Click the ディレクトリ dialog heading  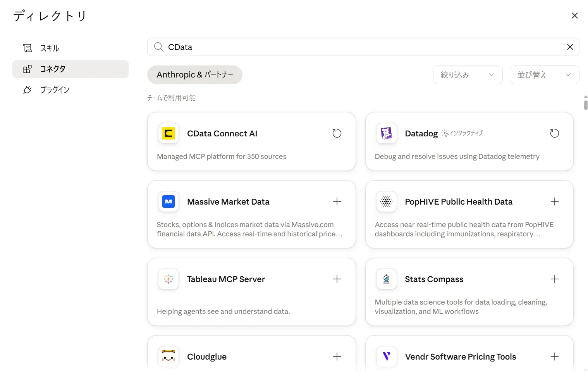(x=50, y=16)
